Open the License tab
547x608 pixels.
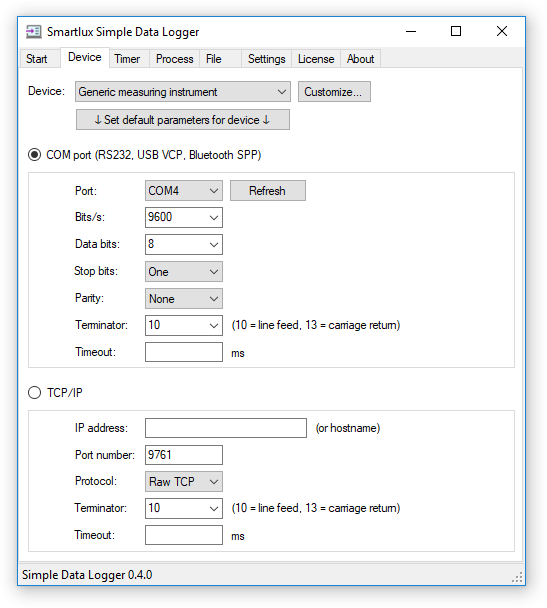(316, 59)
